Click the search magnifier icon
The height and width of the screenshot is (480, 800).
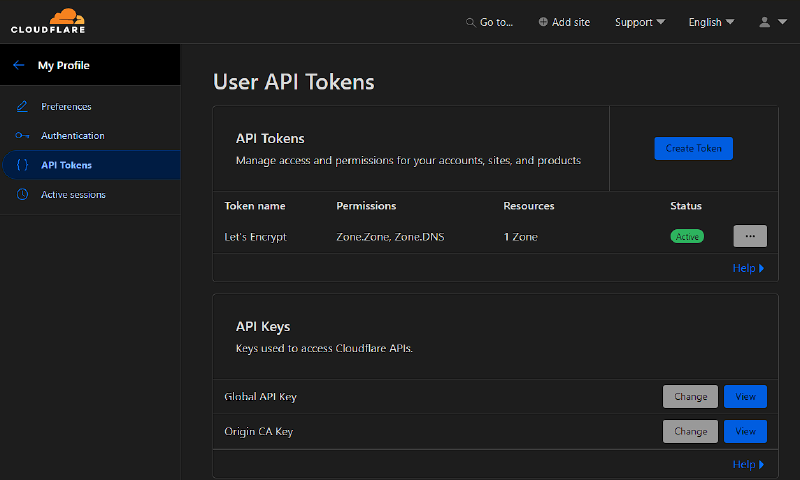tap(471, 22)
